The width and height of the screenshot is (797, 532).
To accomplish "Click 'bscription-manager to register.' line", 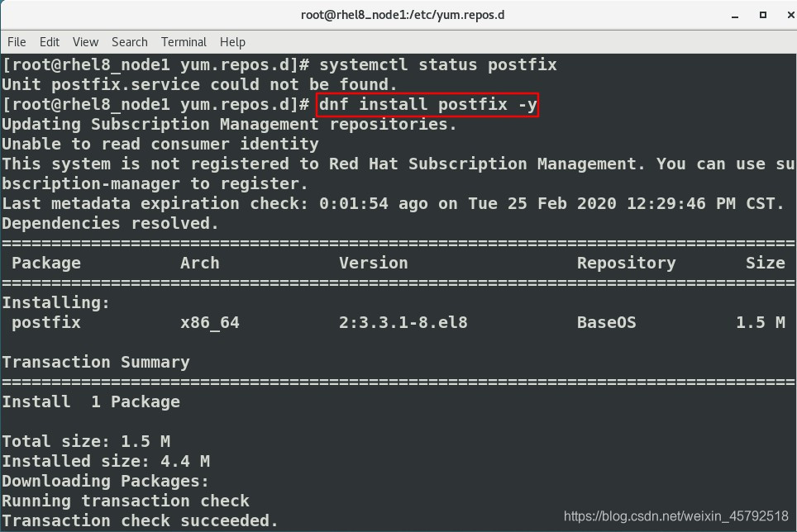I will (155, 183).
